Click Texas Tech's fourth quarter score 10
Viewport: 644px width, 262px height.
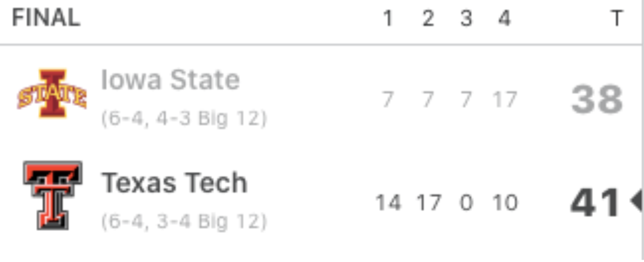tap(505, 202)
